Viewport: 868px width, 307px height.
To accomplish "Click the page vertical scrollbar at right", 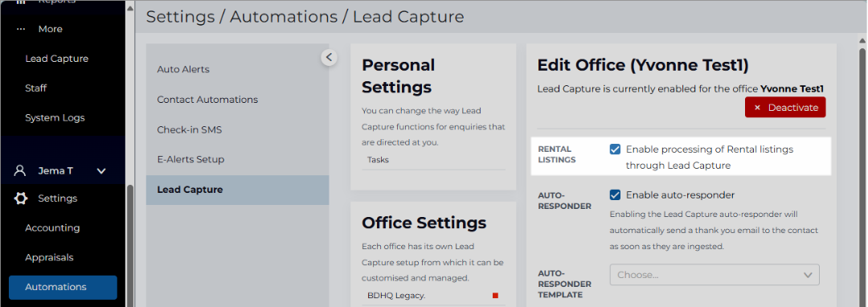I will click(863, 177).
